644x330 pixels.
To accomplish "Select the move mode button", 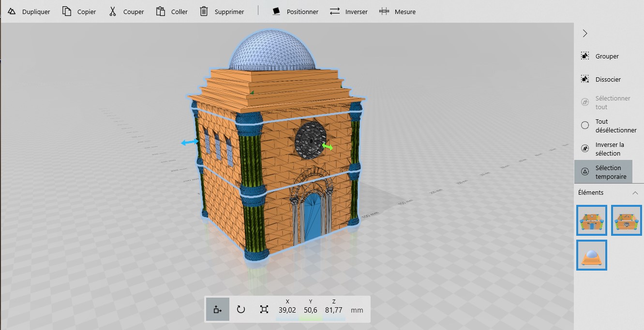I will (217, 310).
